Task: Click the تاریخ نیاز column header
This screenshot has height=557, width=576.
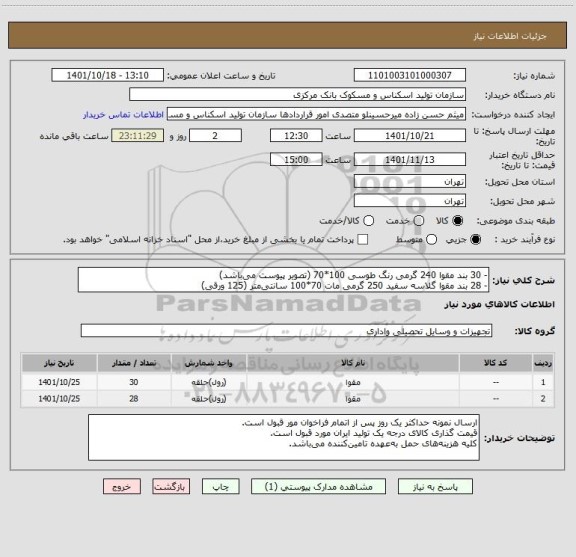Action: 59,363
